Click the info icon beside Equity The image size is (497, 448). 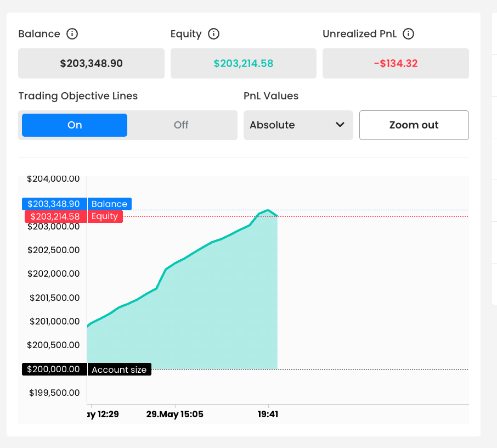[214, 34]
